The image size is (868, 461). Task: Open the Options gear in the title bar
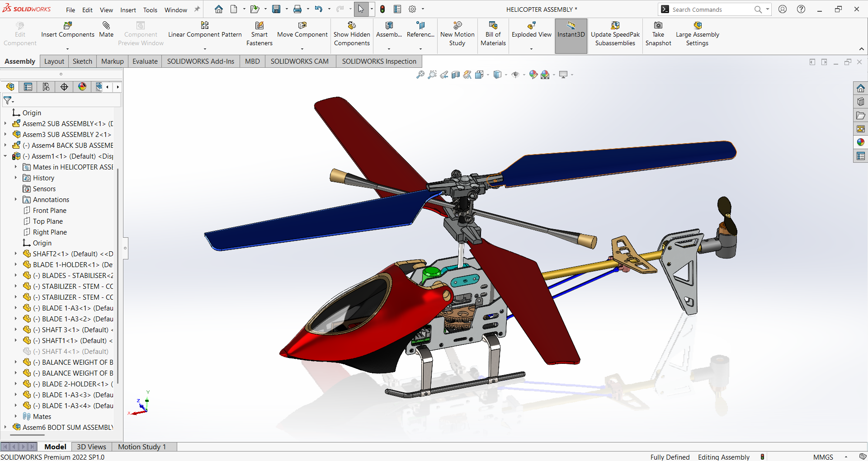pyautogui.click(x=412, y=9)
